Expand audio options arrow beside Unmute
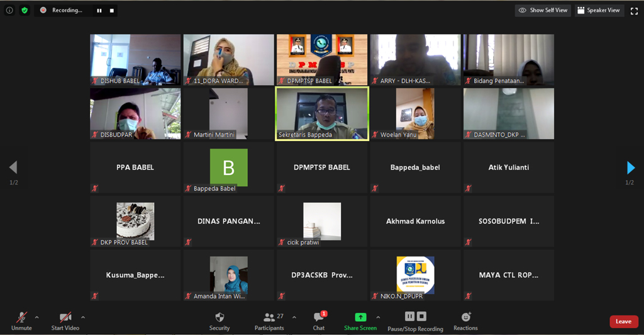 [x=36, y=317]
